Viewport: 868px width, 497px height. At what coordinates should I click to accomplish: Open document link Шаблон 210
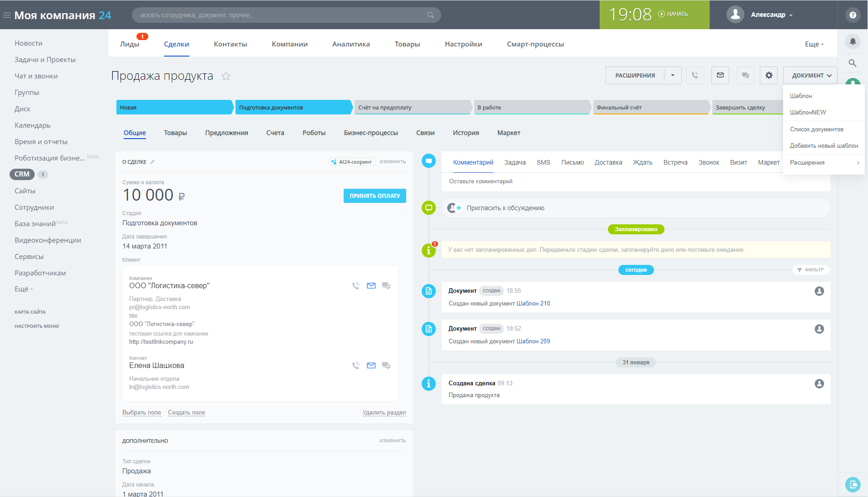tap(533, 304)
